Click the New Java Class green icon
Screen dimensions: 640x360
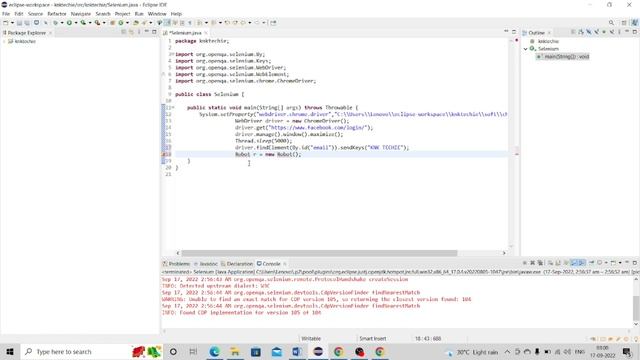coord(120,23)
